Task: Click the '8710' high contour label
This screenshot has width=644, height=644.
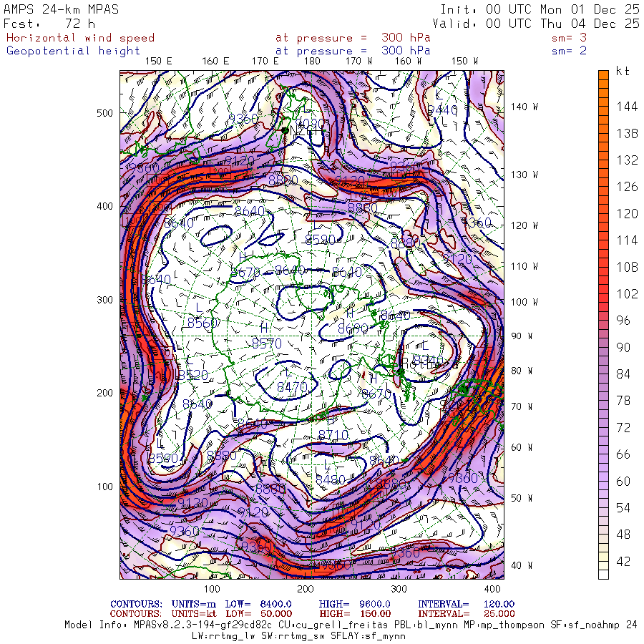Action: [333, 434]
